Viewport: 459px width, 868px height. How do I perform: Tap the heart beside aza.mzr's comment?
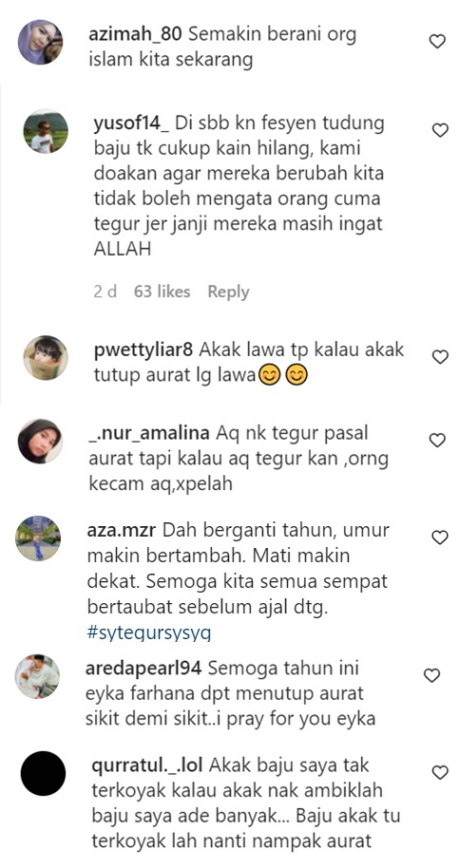(440, 537)
